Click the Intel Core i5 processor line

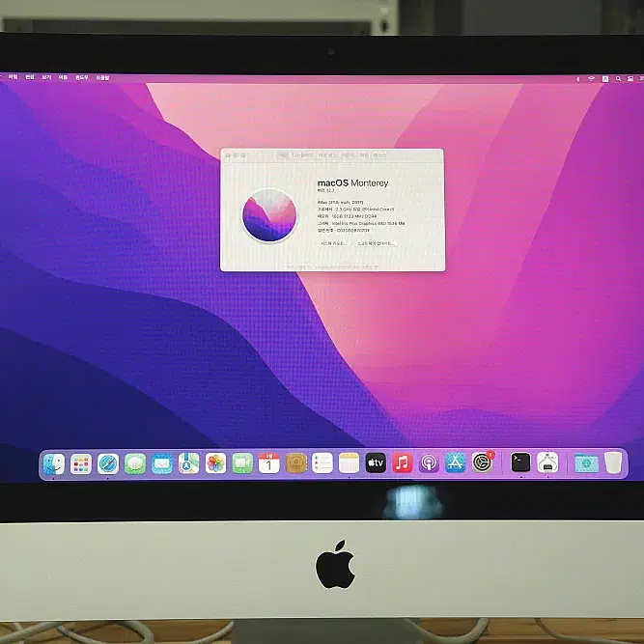pyautogui.click(x=355, y=210)
